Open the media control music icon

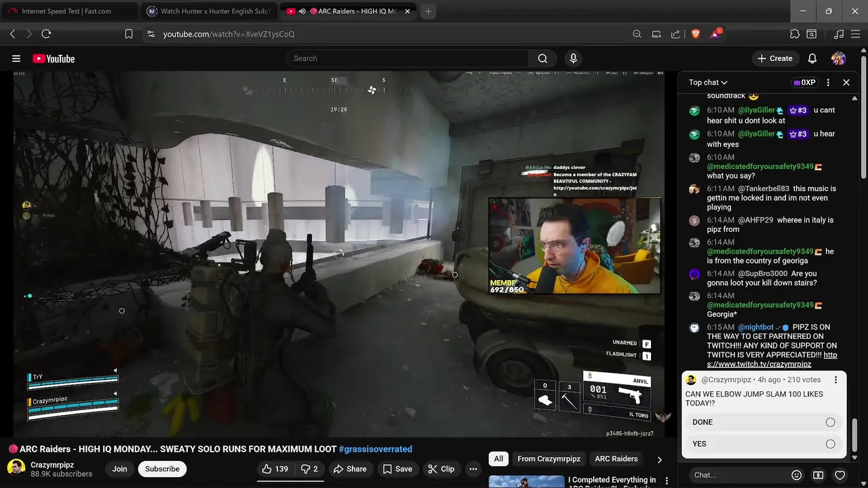pyautogui.click(x=839, y=34)
